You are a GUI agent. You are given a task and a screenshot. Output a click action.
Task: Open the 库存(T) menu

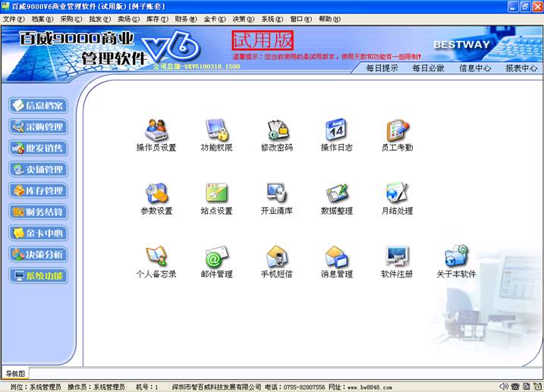pos(157,19)
